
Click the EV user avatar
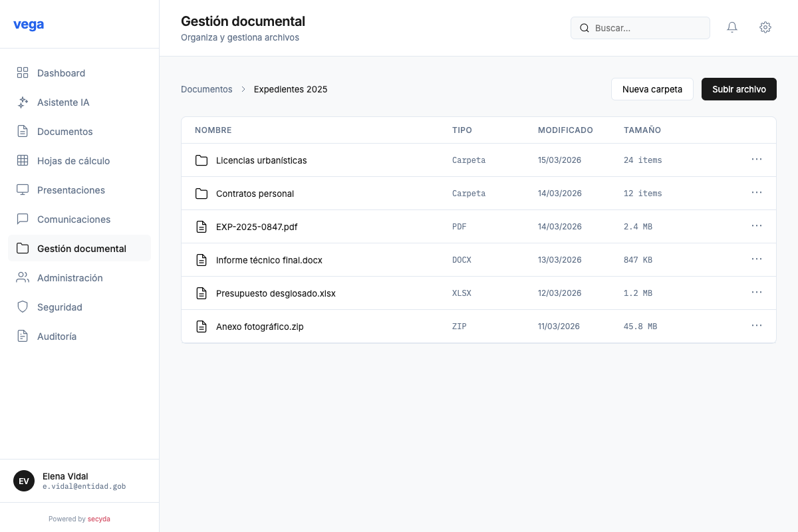[24, 481]
